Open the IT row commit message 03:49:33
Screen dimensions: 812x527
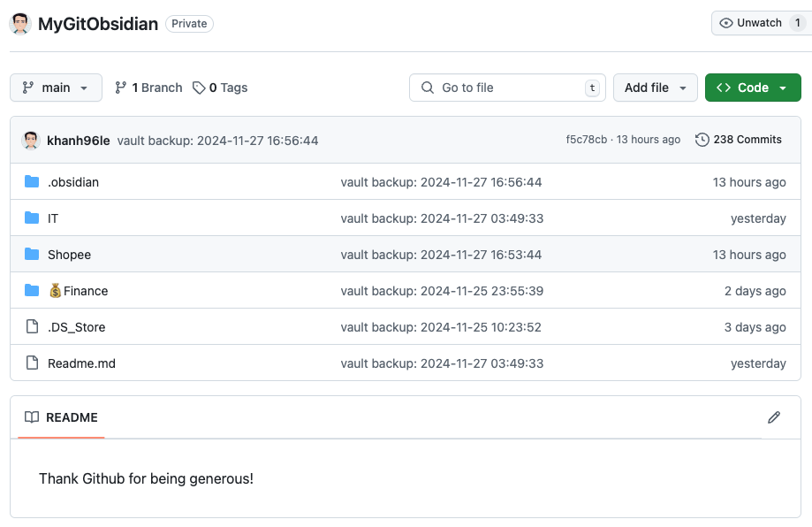tap(443, 218)
